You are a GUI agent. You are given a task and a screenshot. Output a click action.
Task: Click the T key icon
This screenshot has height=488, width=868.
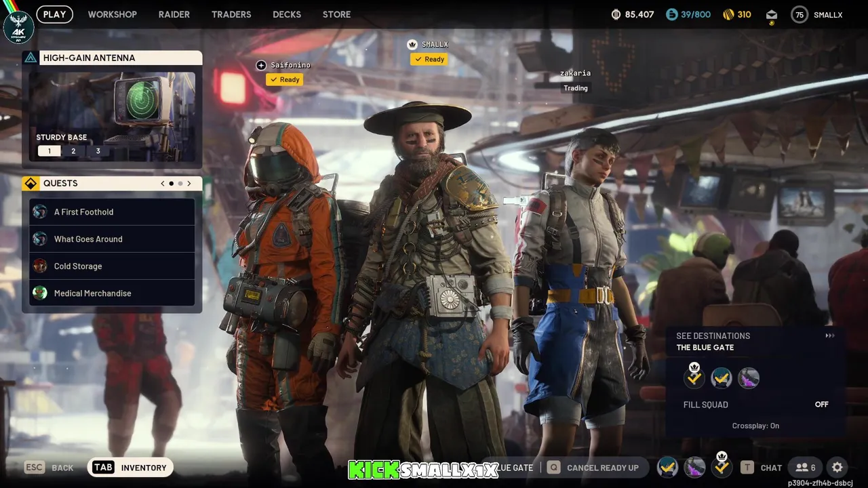747,467
